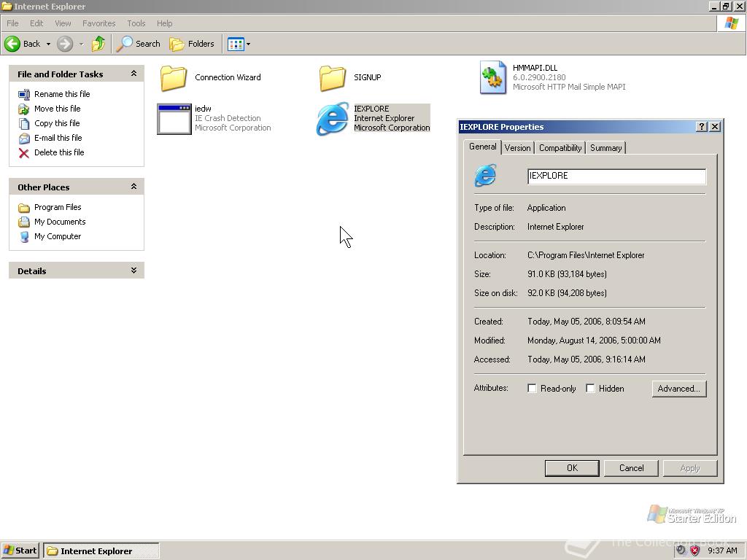Click the green Back arrow icon

pos(12,44)
